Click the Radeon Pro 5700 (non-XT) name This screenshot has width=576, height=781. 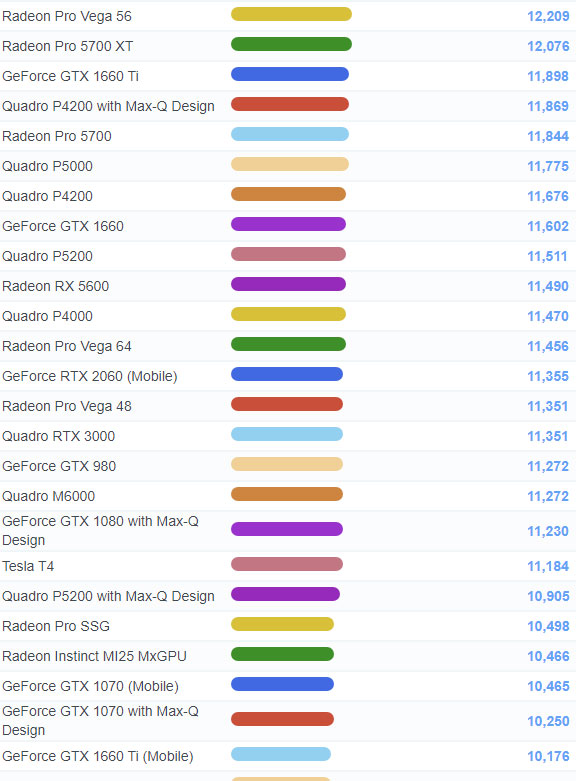pyautogui.click(x=57, y=136)
